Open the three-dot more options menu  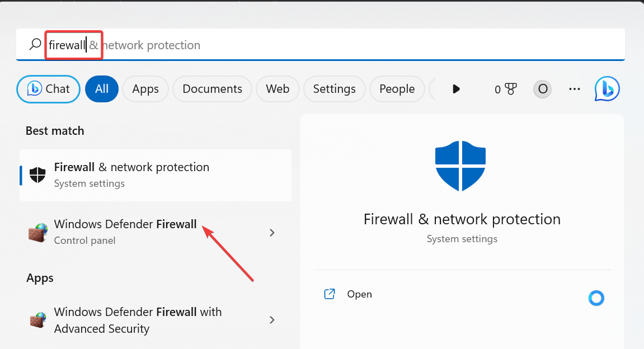[x=575, y=89]
